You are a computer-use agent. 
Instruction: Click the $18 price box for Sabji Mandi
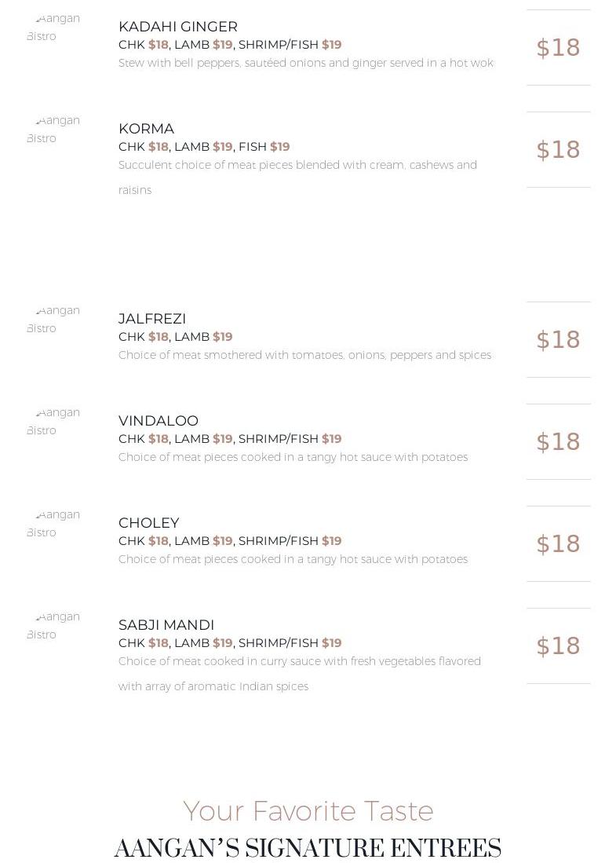[x=558, y=646]
